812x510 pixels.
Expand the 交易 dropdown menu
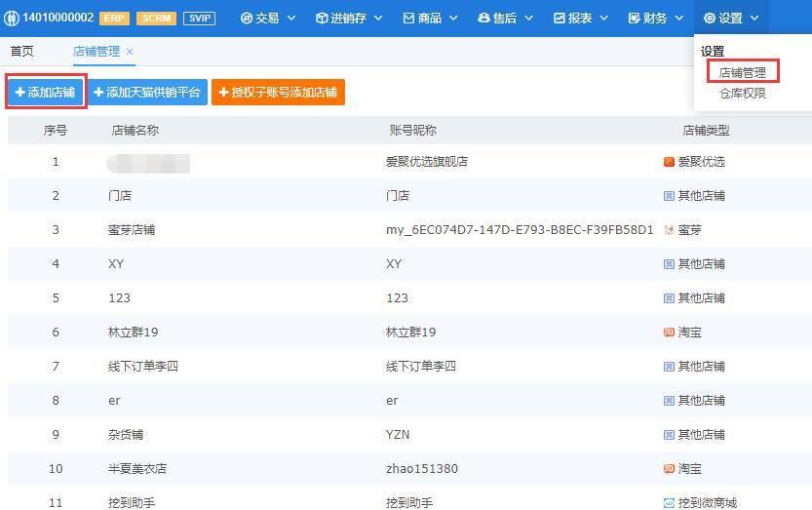coord(268,19)
